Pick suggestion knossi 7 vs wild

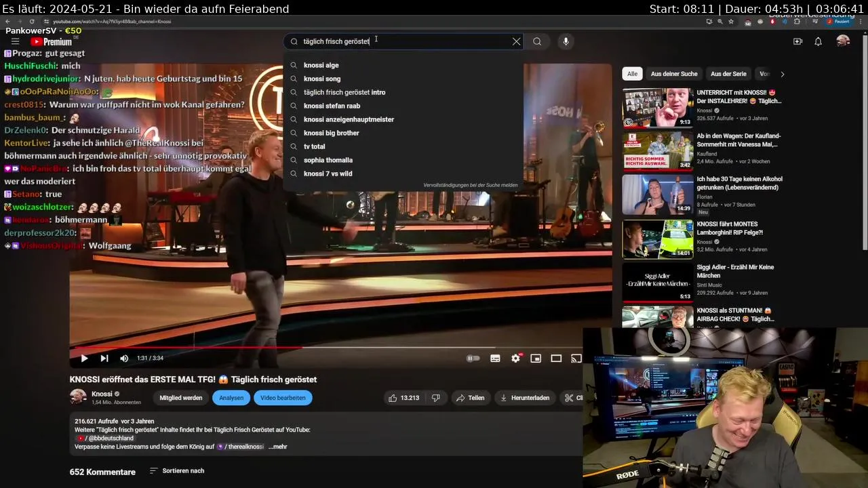[x=403, y=174]
